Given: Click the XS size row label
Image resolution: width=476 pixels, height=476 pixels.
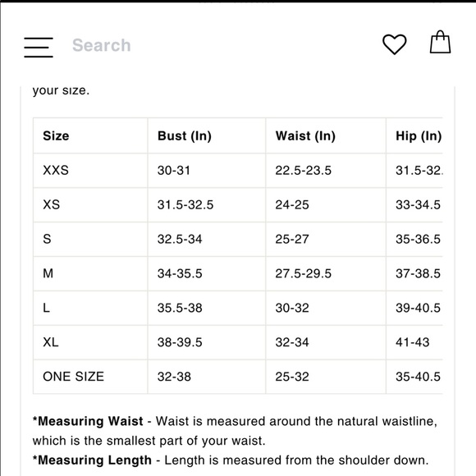Looking at the screenshot, I should 52,204.
